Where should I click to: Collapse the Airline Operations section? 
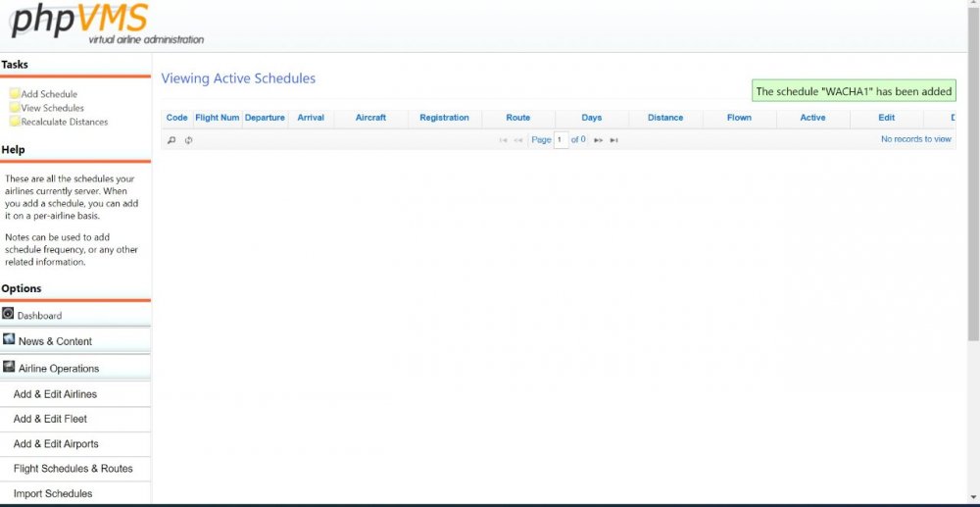pyautogui.click(x=59, y=369)
